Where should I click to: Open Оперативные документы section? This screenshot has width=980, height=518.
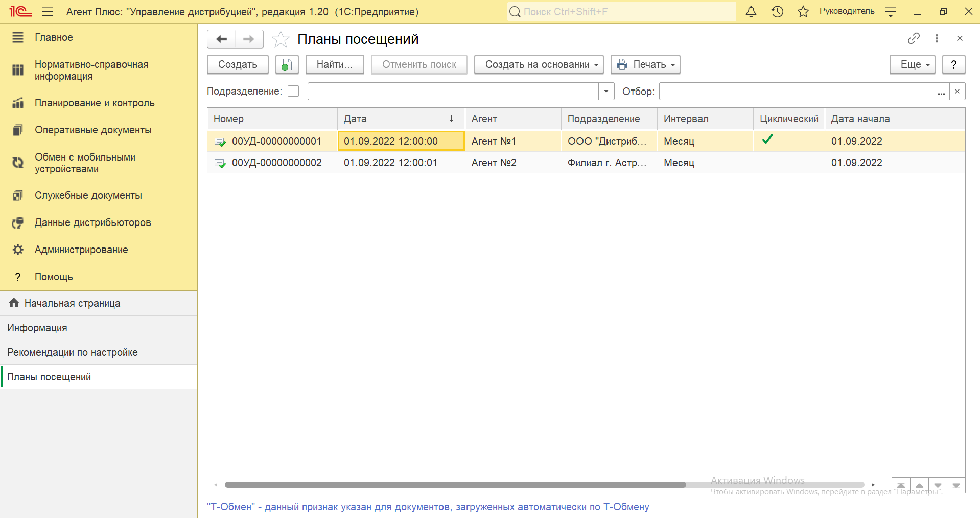pos(99,130)
